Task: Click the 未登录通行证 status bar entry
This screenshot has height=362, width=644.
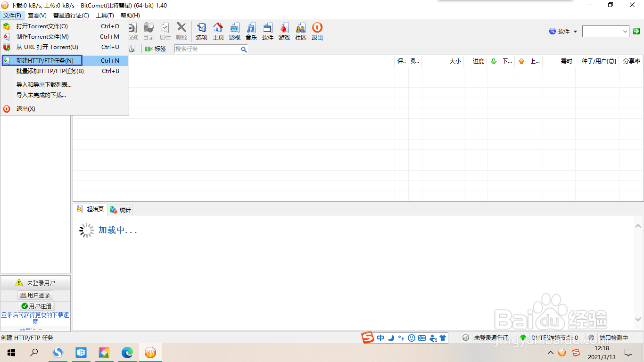Action: [491, 338]
